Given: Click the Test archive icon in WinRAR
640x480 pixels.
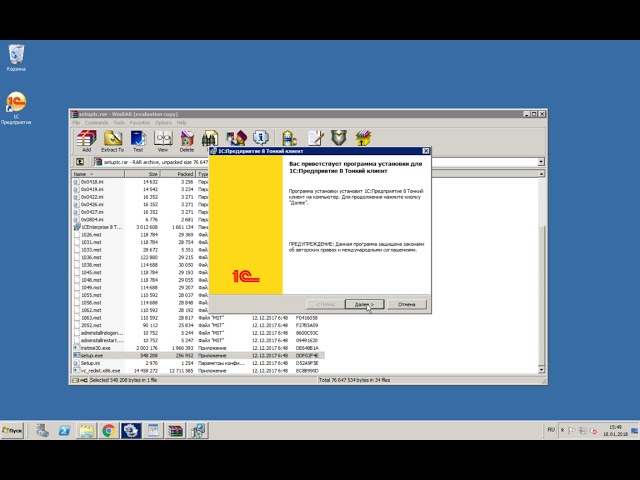Looking at the screenshot, I should click(138, 141).
